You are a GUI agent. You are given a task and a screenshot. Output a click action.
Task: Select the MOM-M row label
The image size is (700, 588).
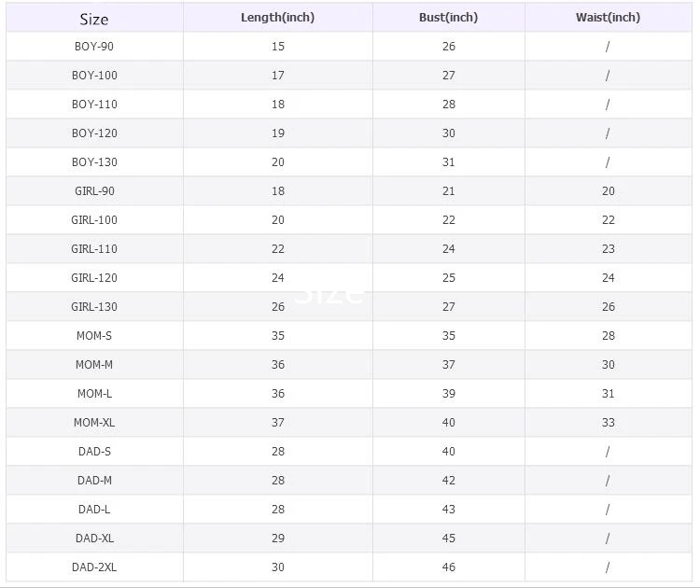[94, 365]
